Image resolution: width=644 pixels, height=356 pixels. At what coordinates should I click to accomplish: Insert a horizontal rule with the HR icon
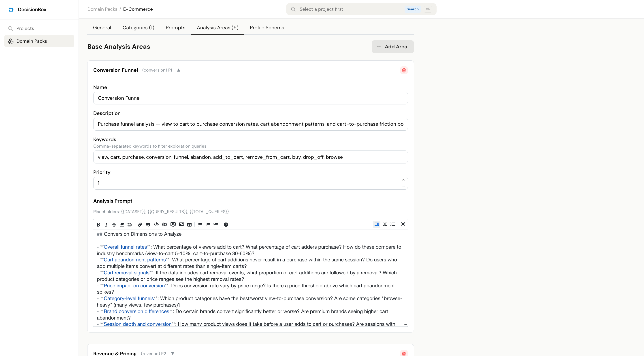pos(122,225)
